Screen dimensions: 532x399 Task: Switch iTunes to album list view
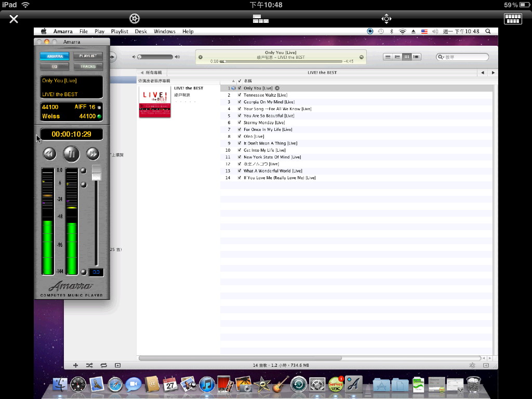pos(397,57)
